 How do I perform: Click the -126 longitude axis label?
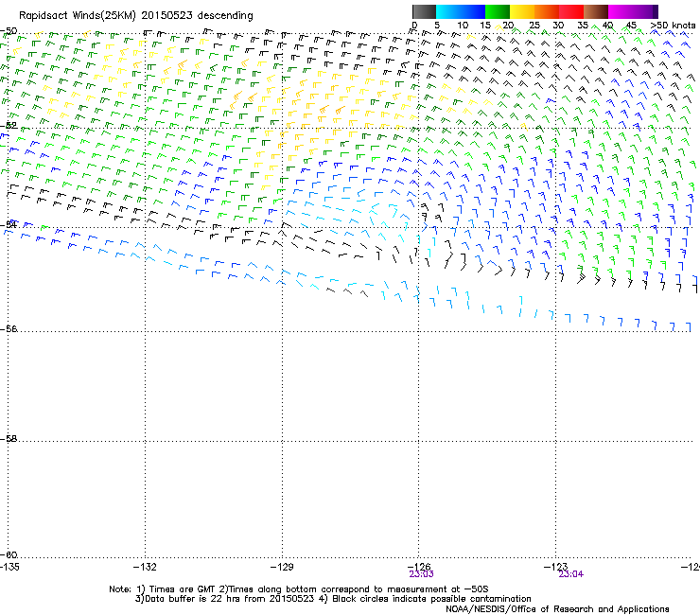(419, 567)
